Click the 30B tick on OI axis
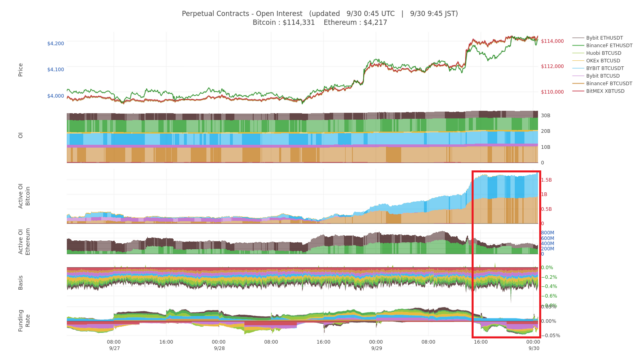This screenshot has width=640, height=360. point(545,116)
